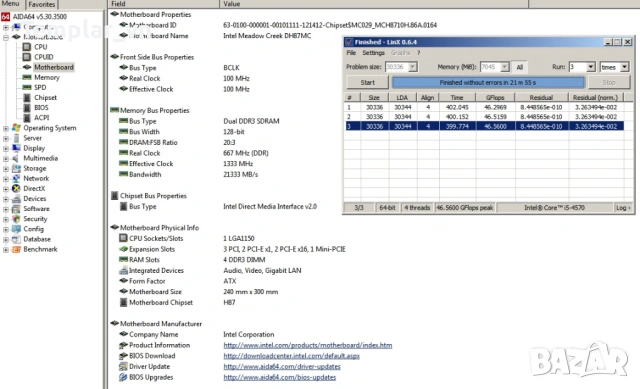The height and width of the screenshot is (389, 640).
Task: Open the LinX Graphs menu
Action: click(400, 53)
